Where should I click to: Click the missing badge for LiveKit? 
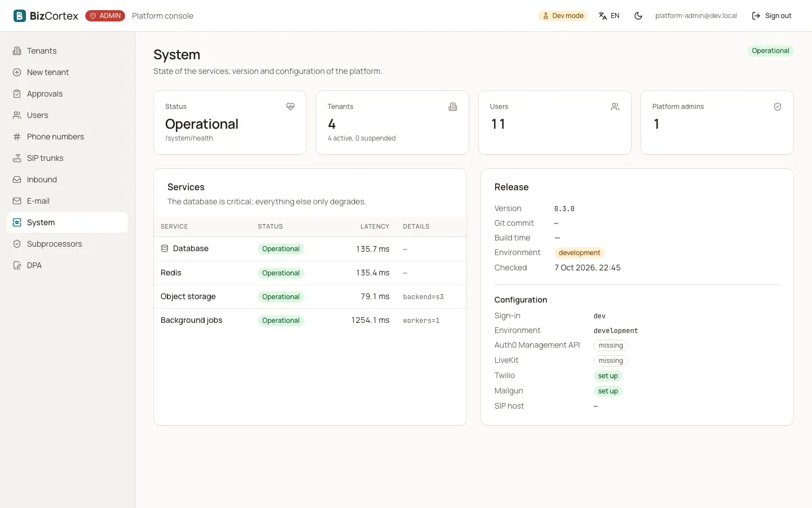[611, 361]
